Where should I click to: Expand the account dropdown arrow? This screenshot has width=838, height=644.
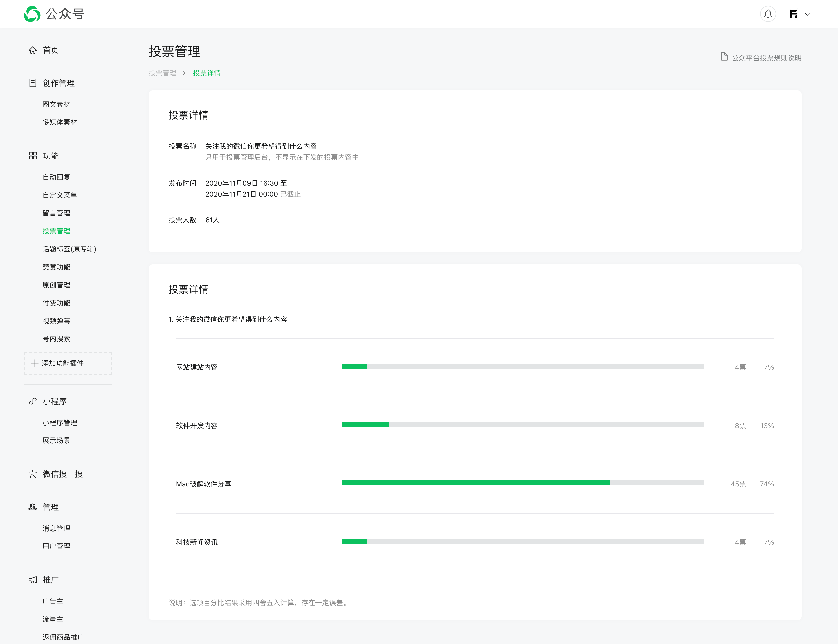[x=807, y=14]
